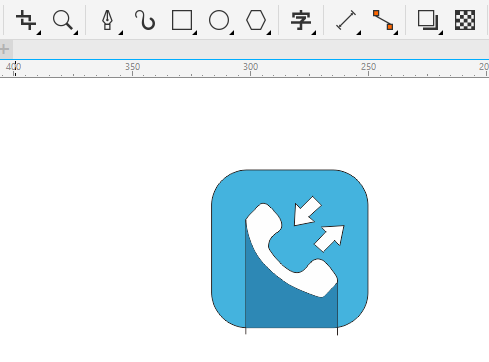Click the 250 mark on the ruler
The image size is (489, 362).
[x=368, y=67]
